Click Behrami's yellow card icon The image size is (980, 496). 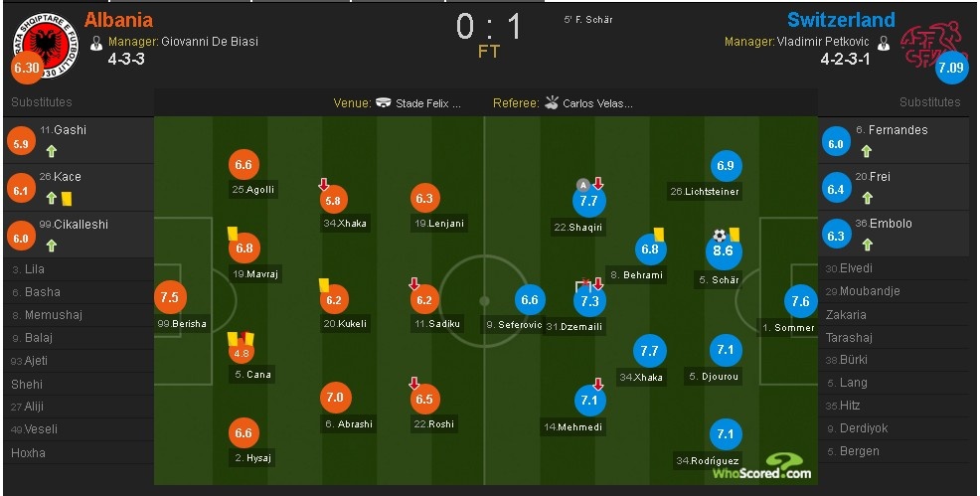[x=658, y=234]
